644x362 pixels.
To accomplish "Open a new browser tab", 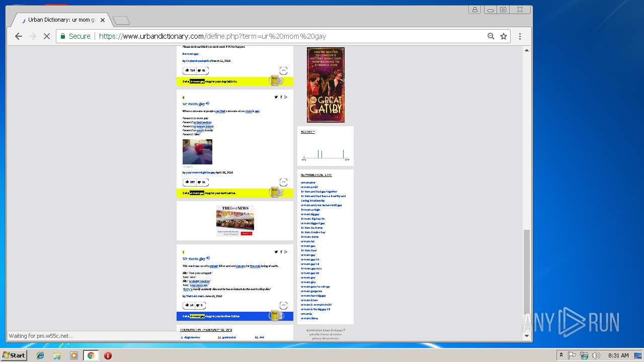I will [121, 21].
